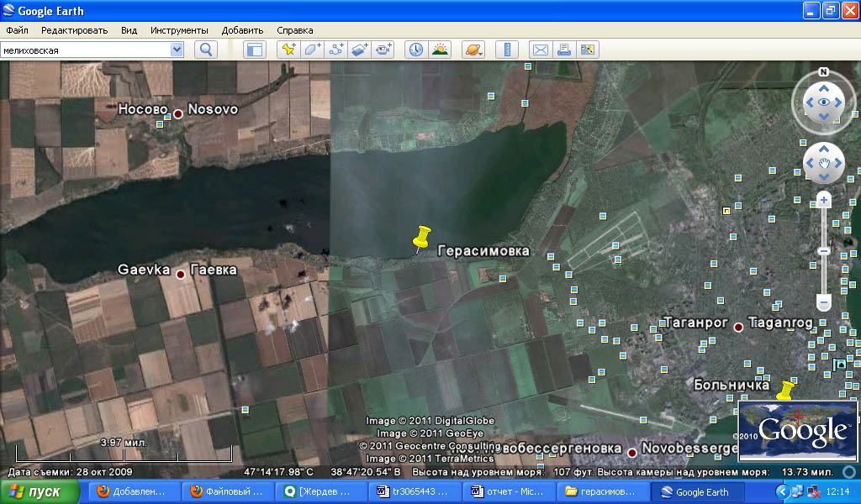Add a placemark with the pushpin icon
Image resolution: width=861 pixels, height=504 pixels.
(288, 50)
